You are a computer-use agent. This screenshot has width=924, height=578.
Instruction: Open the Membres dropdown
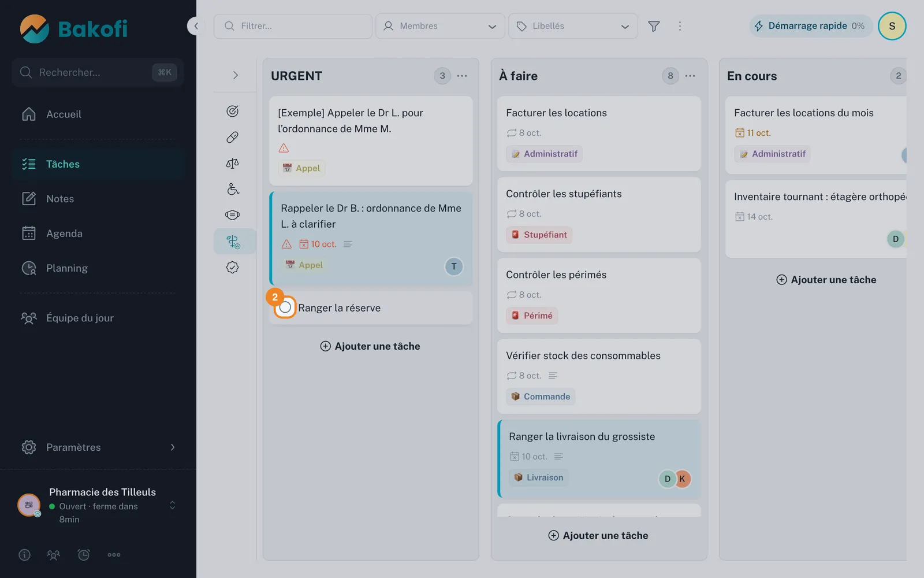tap(440, 26)
